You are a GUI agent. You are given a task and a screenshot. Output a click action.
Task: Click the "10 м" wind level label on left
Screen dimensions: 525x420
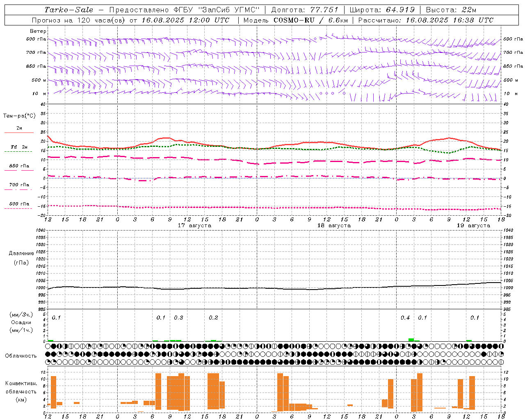coord(39,94)
